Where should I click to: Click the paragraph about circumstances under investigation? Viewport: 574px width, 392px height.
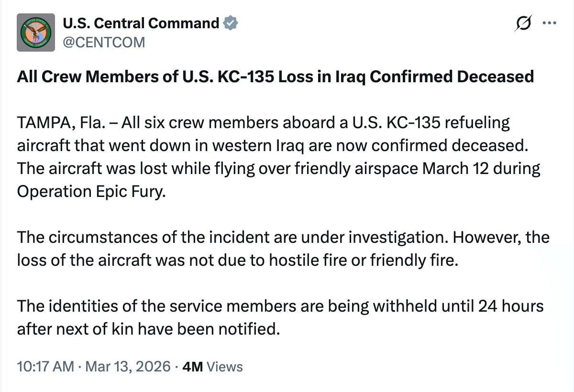point(283,249)
